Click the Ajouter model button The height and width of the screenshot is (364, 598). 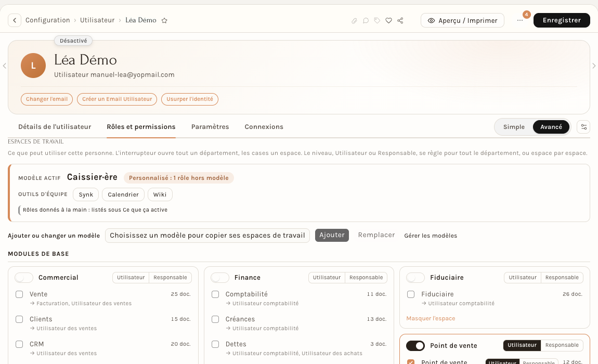coord(332,236)
